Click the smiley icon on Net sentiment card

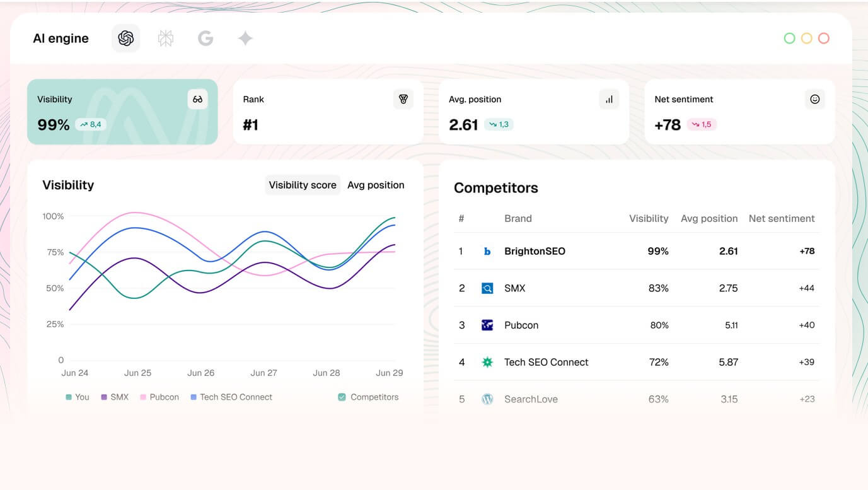tap(815, 99)
